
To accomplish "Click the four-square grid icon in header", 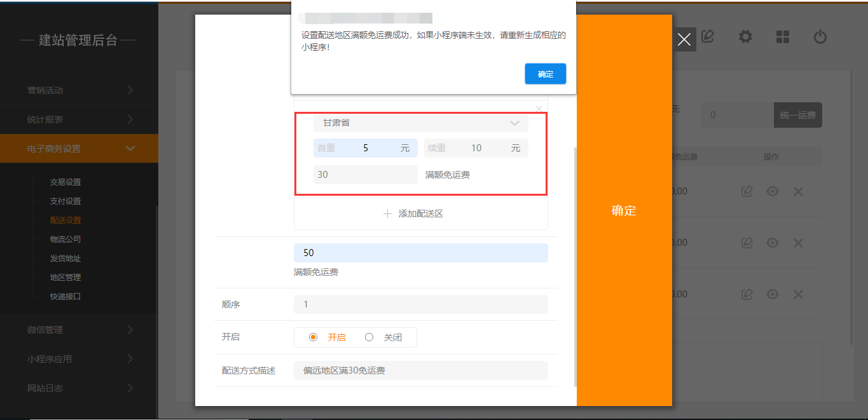I will coord(783,37).
